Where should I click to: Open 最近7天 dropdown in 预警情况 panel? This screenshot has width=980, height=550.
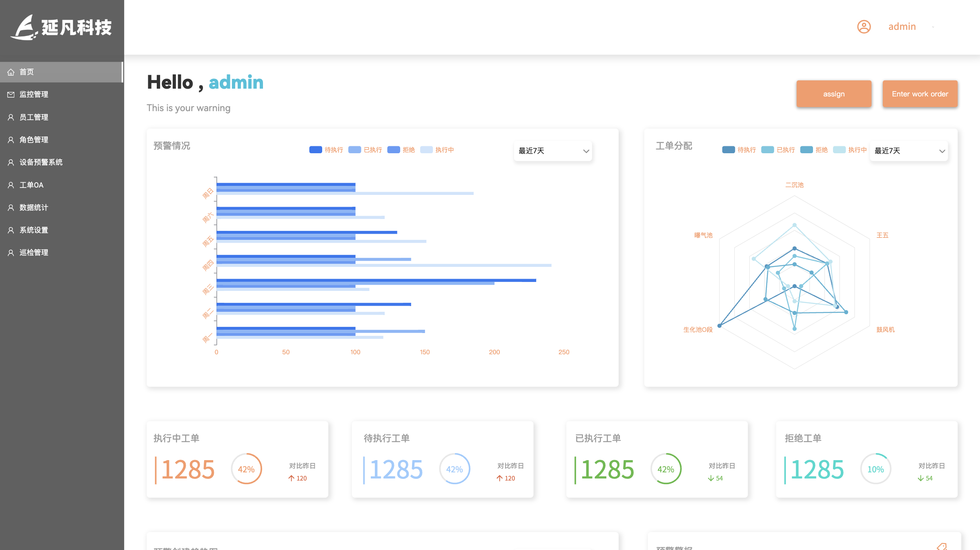(x=553, y=151)
